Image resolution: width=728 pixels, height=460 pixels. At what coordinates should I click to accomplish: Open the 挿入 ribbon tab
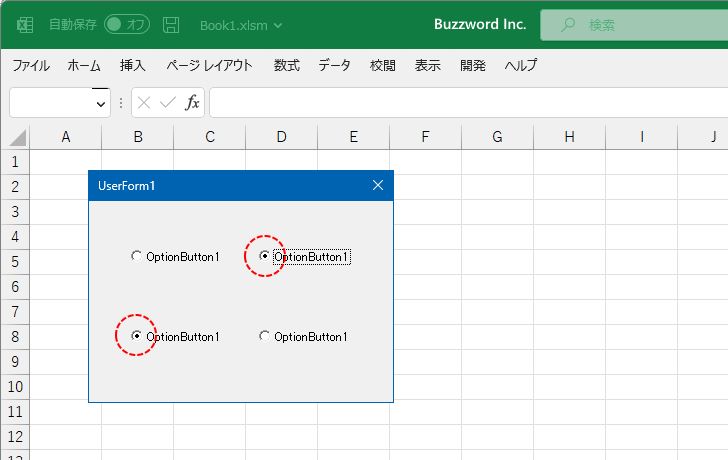coord(132,65)
